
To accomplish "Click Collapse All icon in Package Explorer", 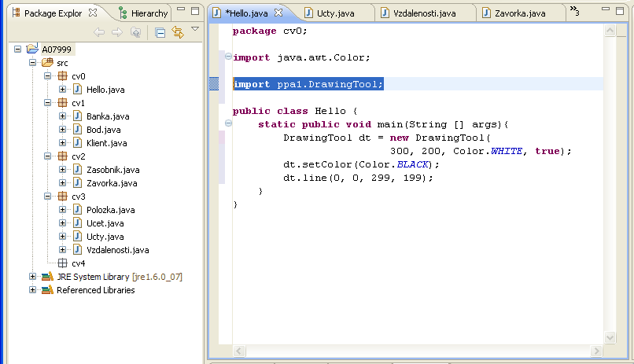I will click(x=160, y=32).
